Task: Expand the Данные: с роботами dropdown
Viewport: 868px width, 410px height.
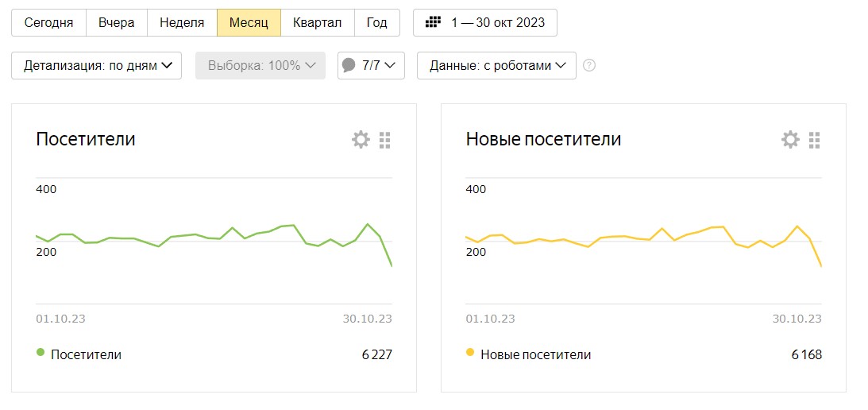Action: (x=496, y=66)
